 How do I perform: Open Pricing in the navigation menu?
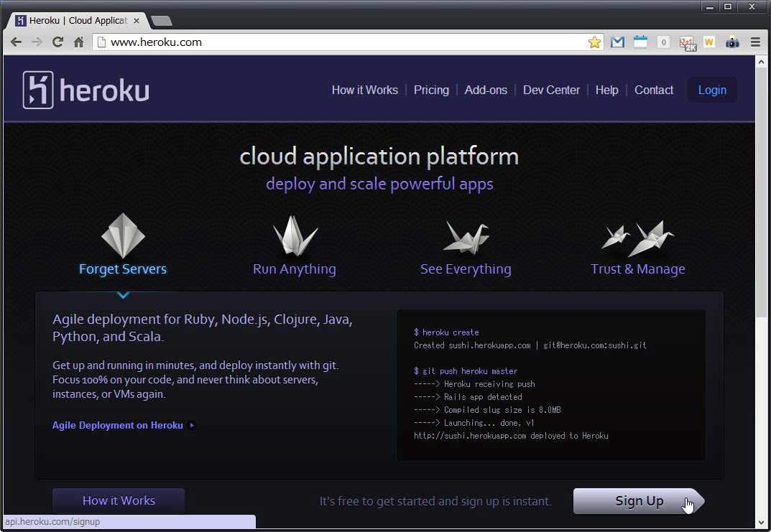tap(431, 90)
